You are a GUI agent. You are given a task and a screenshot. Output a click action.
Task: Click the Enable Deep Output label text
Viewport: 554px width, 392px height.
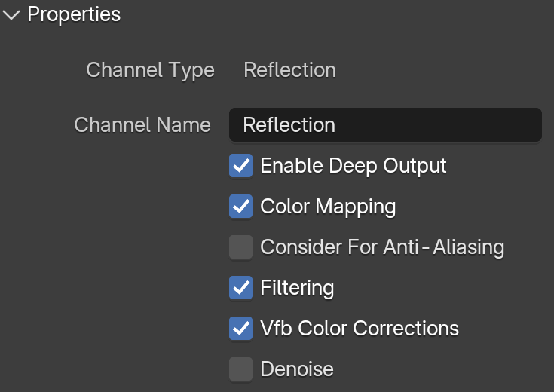pos(354,166)
